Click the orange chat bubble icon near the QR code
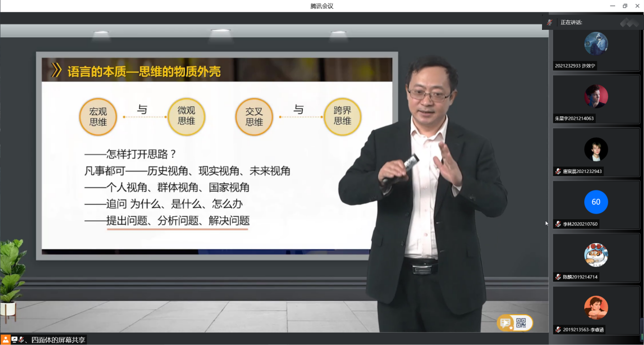Viewport: 644px width, 345px height. click(x=506, y=323)
